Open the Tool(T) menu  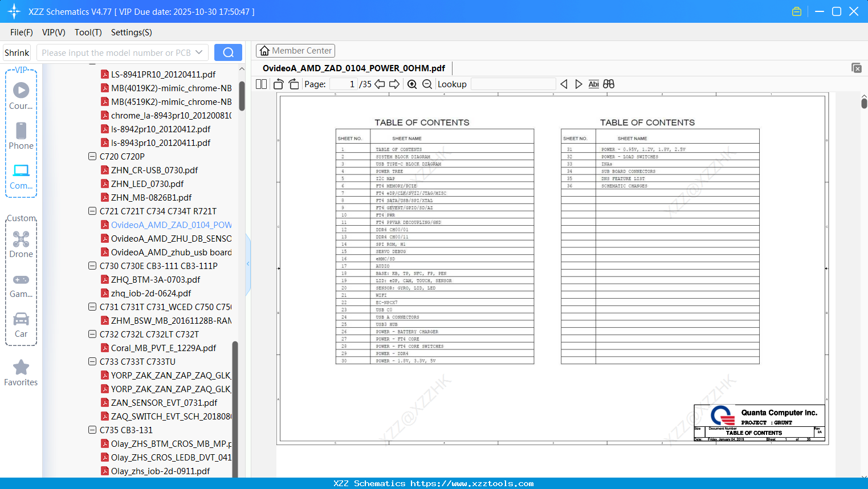88,32
